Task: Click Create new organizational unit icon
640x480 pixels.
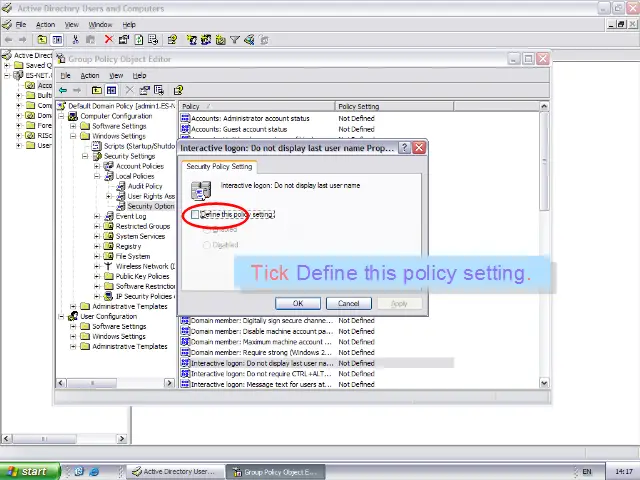Action: (x=220, y=40)
